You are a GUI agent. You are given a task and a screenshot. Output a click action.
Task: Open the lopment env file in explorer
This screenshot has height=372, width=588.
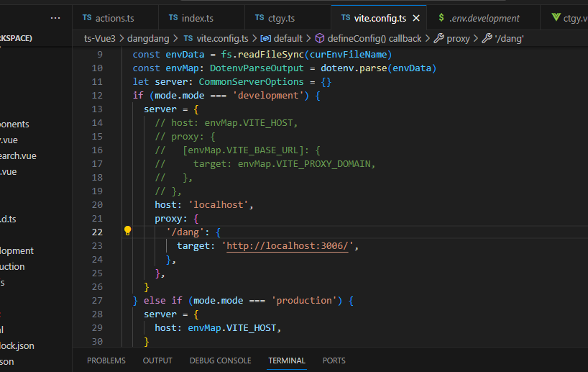pyautogui.click(x=17, y=250)
